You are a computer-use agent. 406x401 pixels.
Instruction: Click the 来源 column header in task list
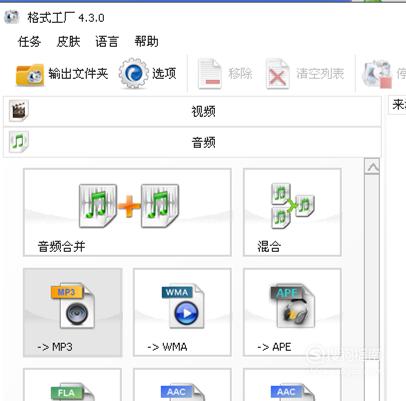pyautogui.click(x=398, y=105)
